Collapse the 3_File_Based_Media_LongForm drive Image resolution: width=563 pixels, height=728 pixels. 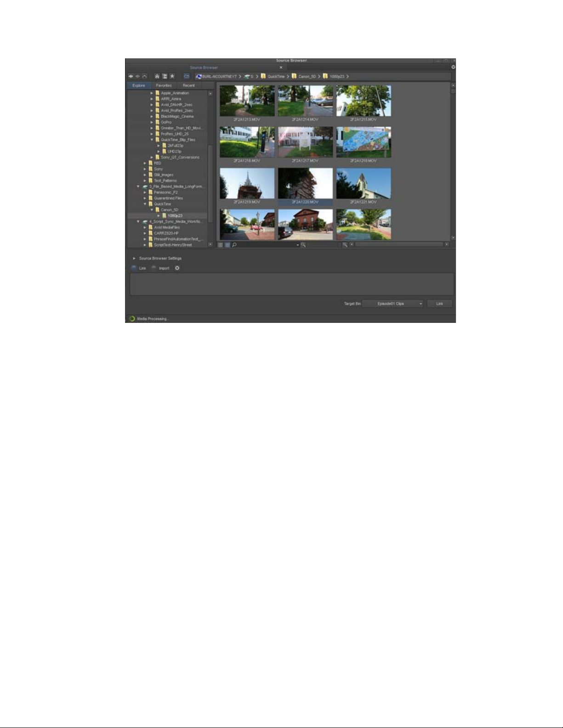(138, 186)
